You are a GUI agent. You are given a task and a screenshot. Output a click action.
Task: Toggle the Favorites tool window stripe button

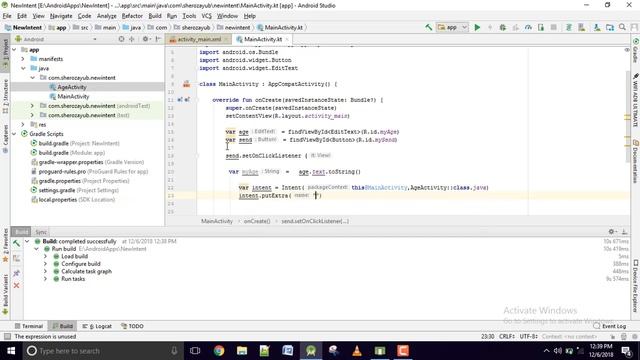(x=5, y=245)
